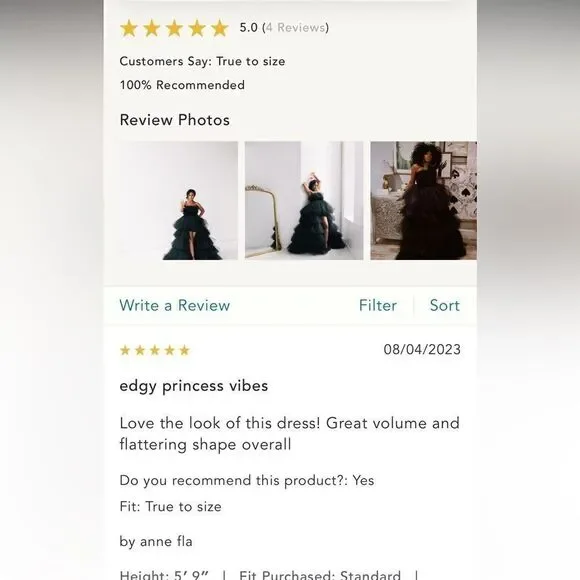Open the Filter options
Screen dimensions: 580x580
point(378,306)
